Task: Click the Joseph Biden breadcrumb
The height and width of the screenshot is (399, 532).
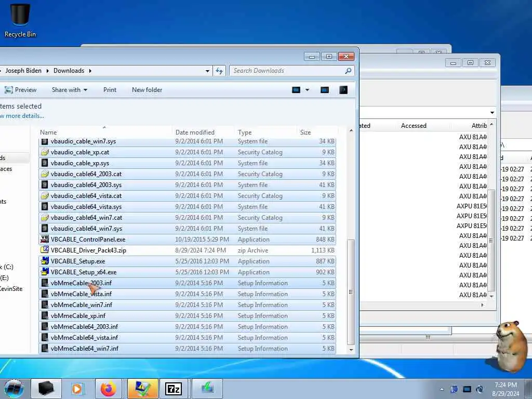Action: click(23, 71)
